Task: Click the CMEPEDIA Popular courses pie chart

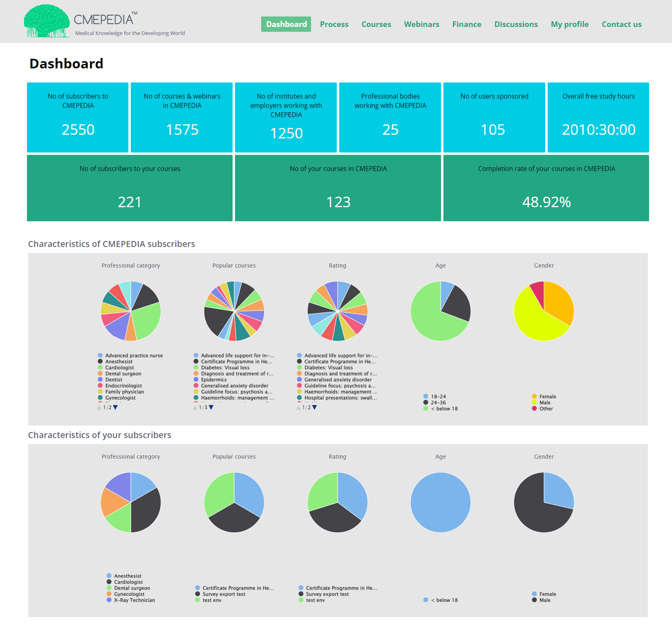Action: [234, 311]
